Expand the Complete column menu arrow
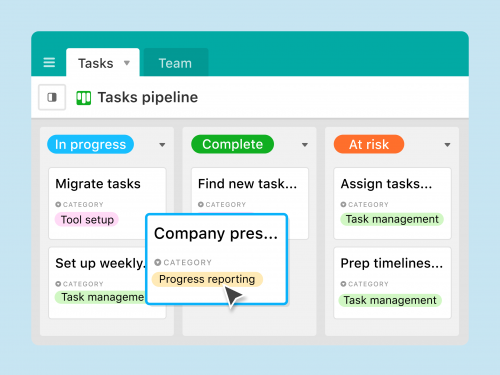The width and height of the screenshot is (500, 375). [x=305, y=145]
